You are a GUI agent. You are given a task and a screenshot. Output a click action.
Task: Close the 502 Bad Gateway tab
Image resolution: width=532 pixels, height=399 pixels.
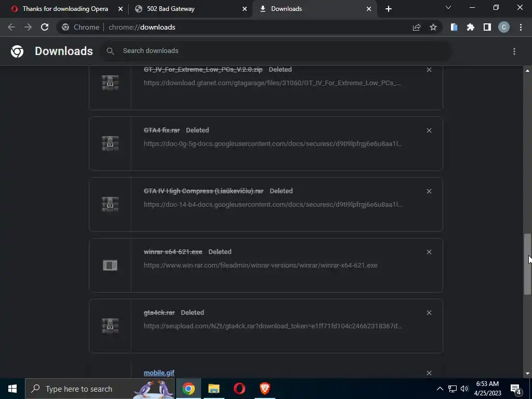click(245, 9)
